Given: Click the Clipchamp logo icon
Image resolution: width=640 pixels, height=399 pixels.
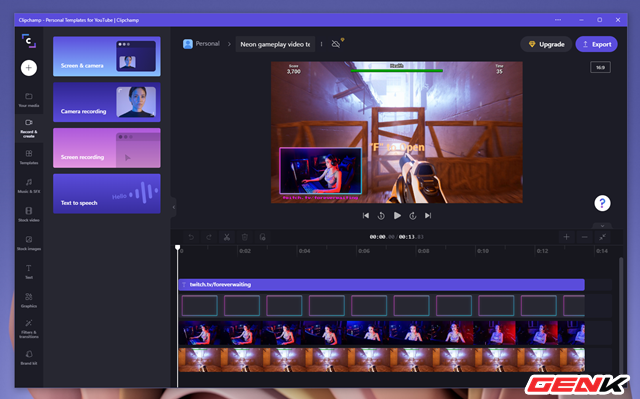Looking at the screenshot, I should [29, 41].
